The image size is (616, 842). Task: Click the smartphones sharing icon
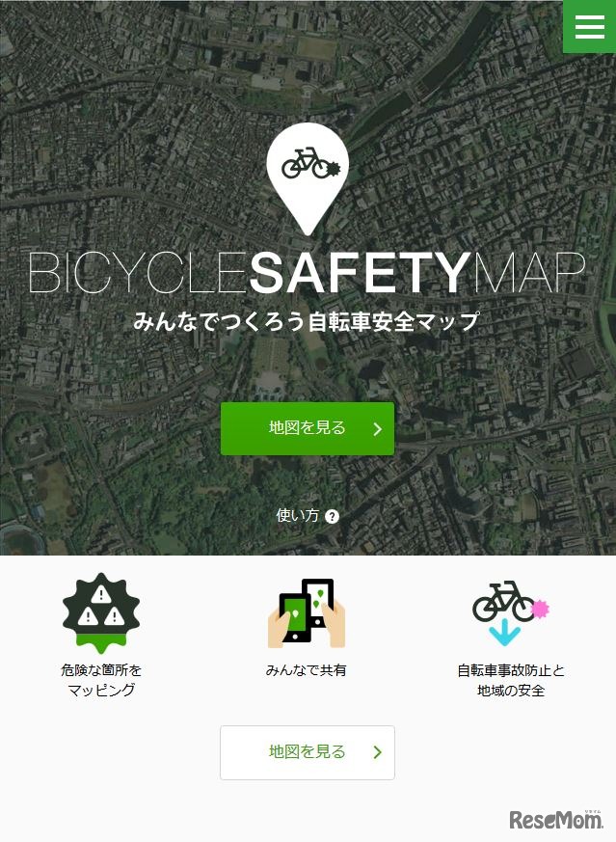click(x=307, y=613)
